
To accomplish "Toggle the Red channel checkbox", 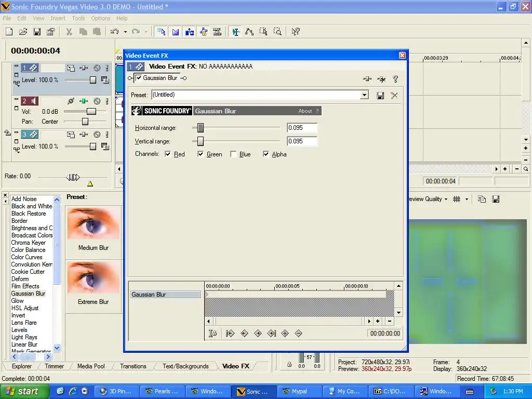I will (x=168, y=154).
